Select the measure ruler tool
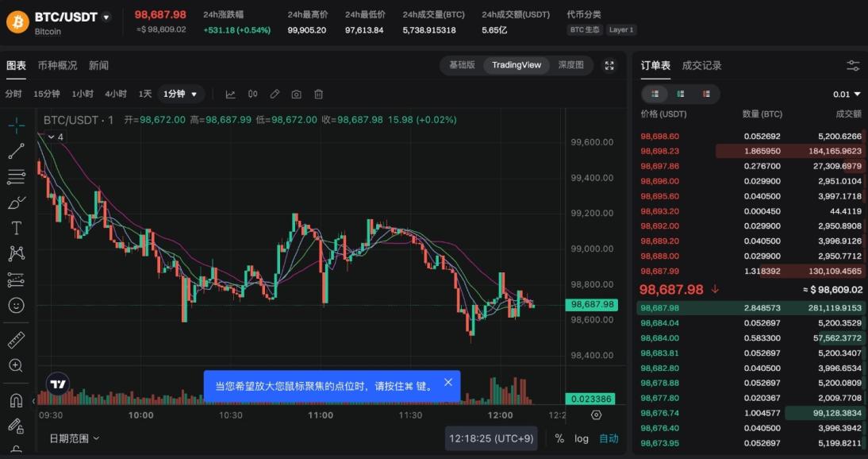The height and width of the screenshot is (459, 868). coord(16,340)
